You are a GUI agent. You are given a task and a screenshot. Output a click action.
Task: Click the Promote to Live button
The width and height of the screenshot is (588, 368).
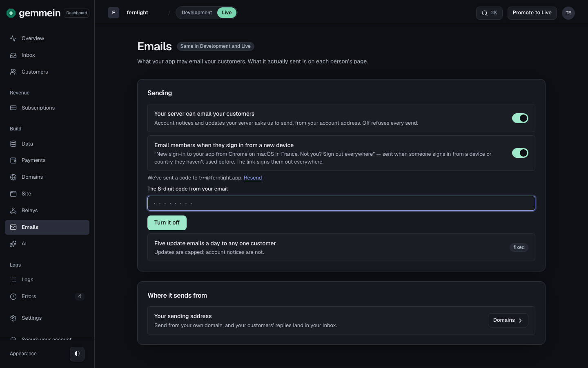point(532,13)
